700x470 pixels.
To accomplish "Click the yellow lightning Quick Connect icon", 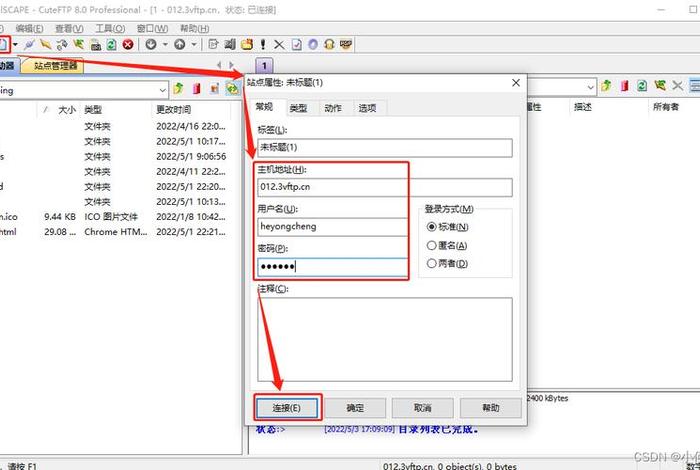I will (46, 44).
